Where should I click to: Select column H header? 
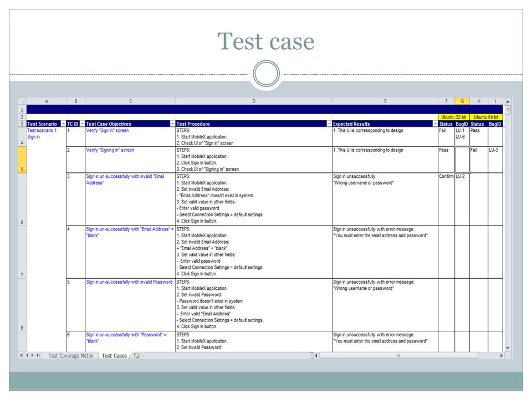point(479,101)
